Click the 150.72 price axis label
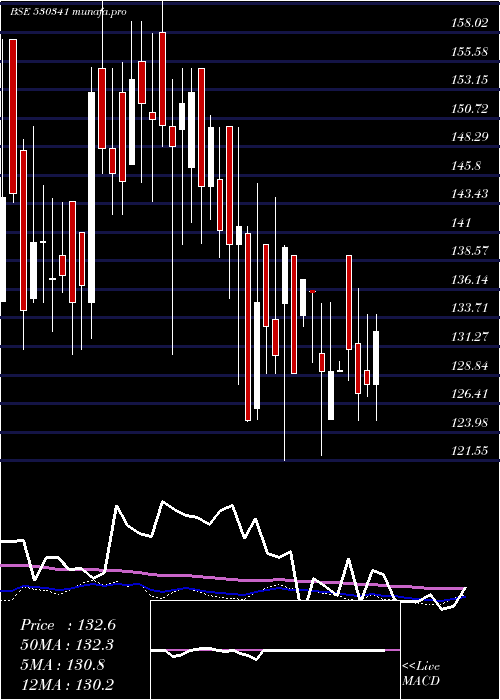Image resolution: width=500 pixels, height=700 pixels. [470, 108]
